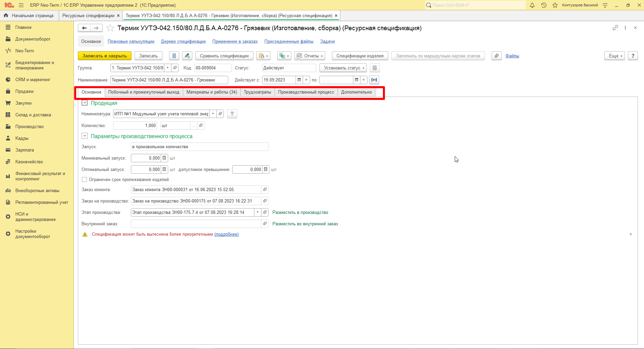The image size is (644, 349).
Task: Dismiss the warning message with its close cross
Action: point(631,234)
